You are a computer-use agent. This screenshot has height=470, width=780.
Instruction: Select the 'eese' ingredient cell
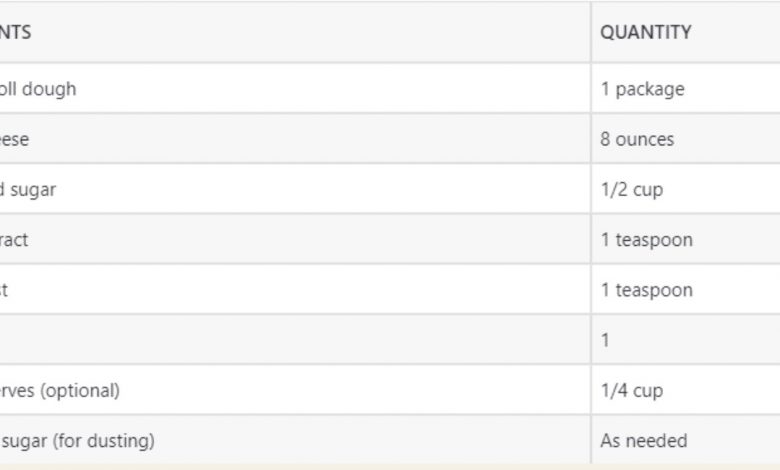15,139
